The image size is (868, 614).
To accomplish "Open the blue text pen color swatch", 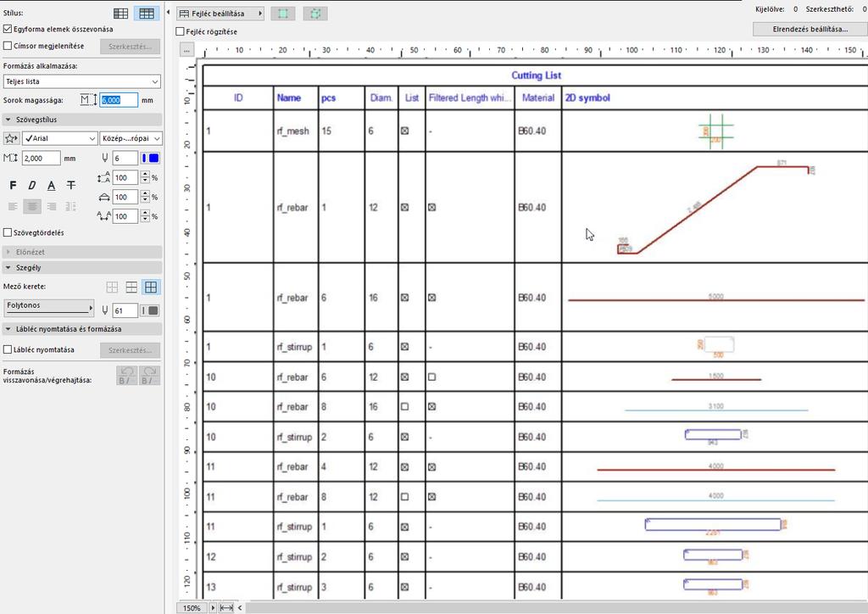I will [151, 159].
